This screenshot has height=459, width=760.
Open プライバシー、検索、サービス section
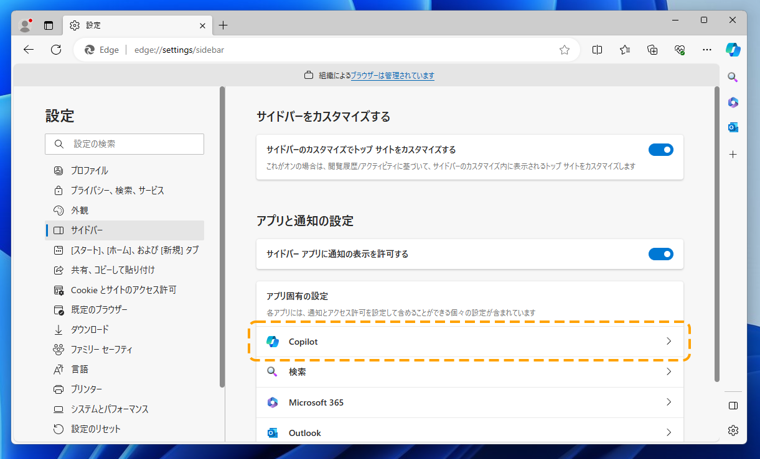125,190
